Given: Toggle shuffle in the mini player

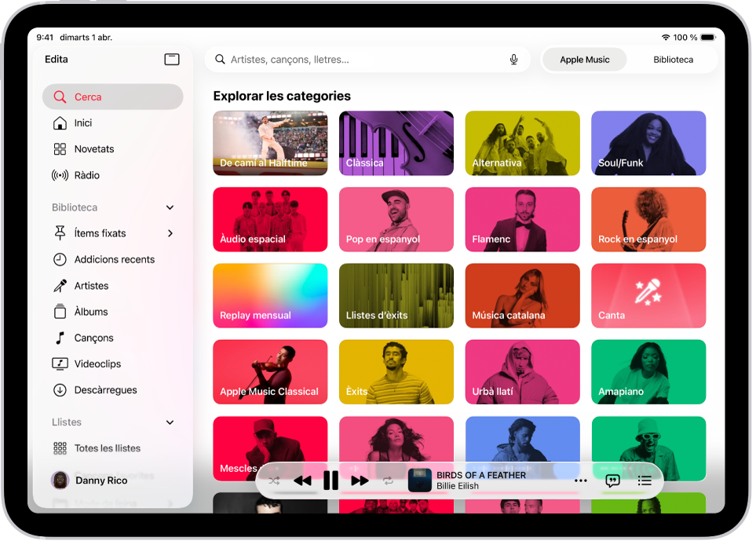Looking at the screenshot, I should pos(274,481).
